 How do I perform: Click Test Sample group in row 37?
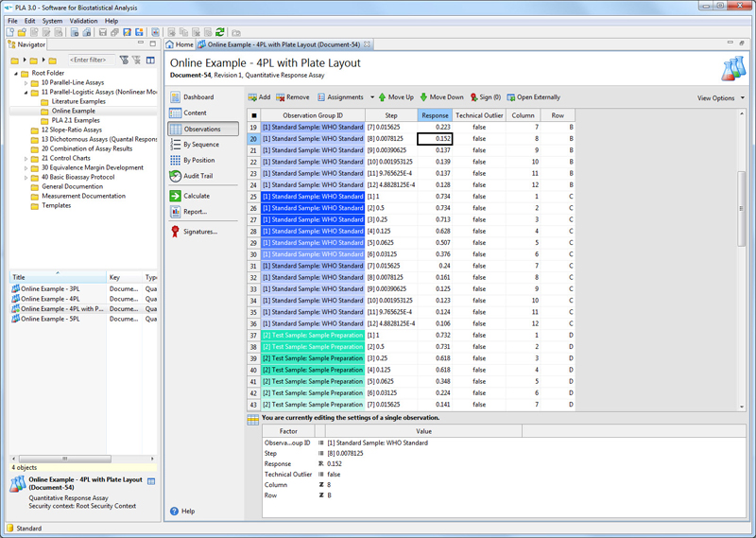tap(313, 335)
